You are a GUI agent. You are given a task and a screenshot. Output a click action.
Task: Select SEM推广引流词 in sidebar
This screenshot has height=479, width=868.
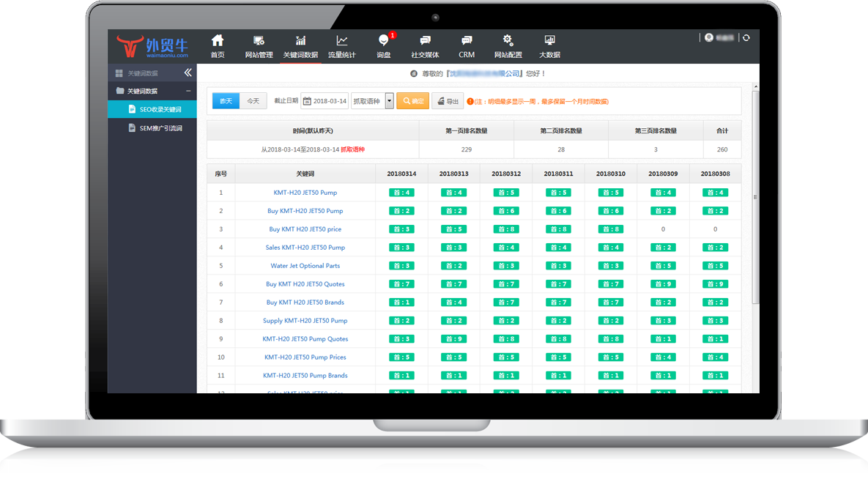[160, 127]
